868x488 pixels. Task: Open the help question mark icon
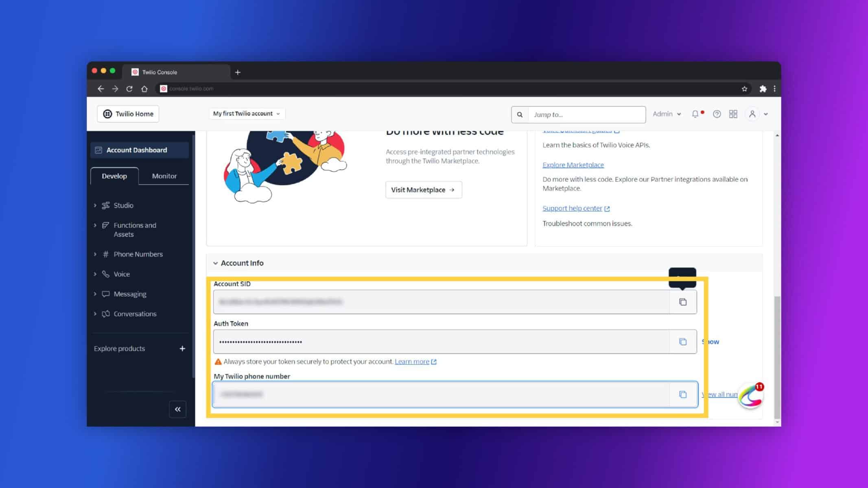717,114
